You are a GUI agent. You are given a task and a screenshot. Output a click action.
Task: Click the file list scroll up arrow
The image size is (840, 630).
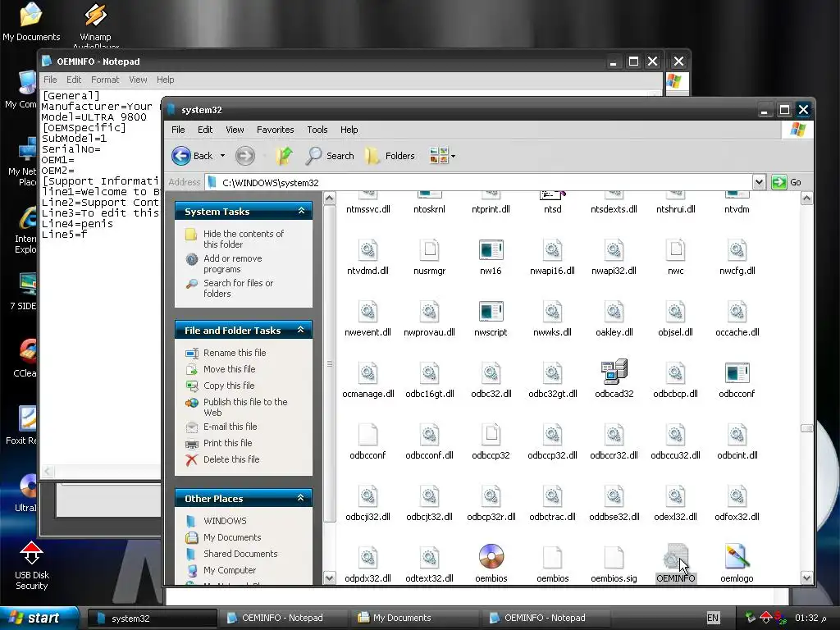pyautogui.click(x=806, y=199)
